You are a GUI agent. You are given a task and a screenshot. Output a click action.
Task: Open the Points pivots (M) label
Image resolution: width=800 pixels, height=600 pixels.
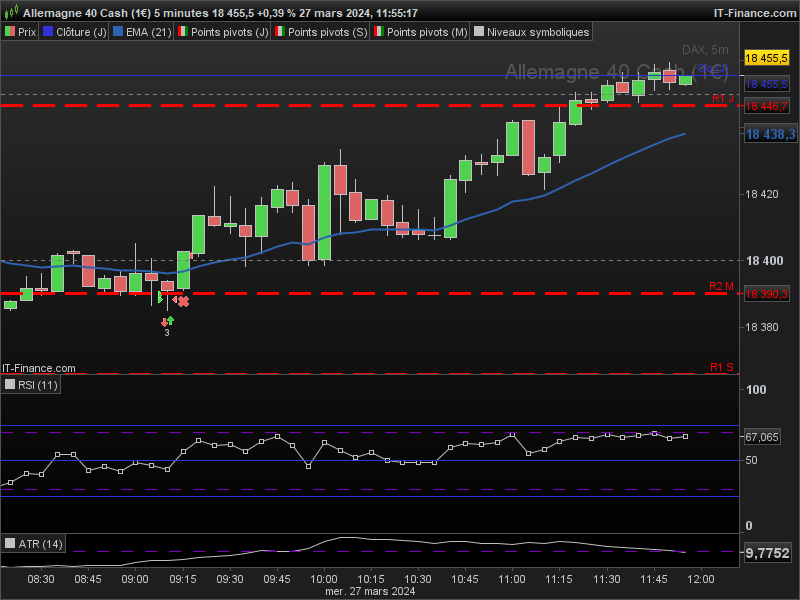pos(427,32)
